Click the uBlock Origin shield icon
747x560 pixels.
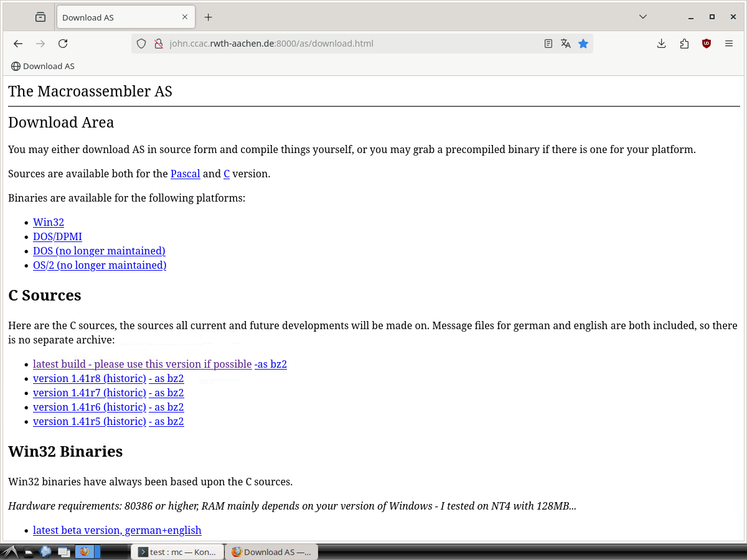[x=707, y=44]
